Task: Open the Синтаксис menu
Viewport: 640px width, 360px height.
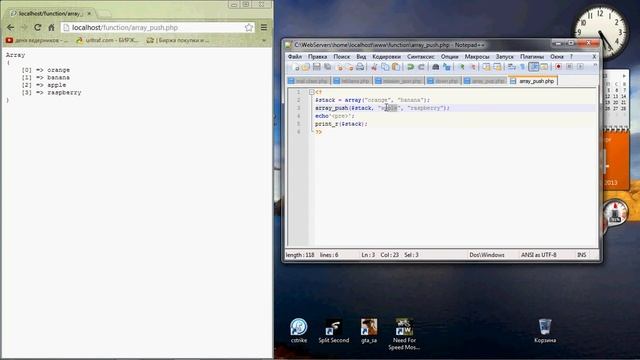Action: click(420, 57)
